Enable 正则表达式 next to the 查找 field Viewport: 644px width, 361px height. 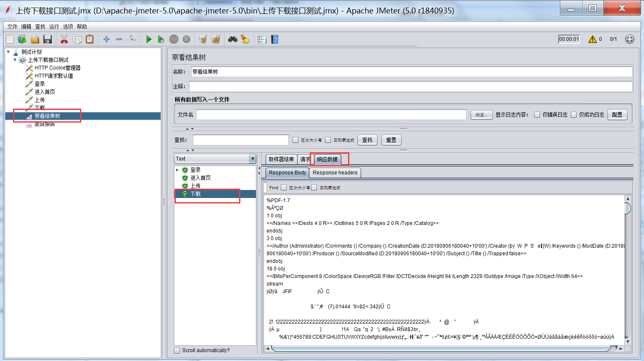point(328,140)
